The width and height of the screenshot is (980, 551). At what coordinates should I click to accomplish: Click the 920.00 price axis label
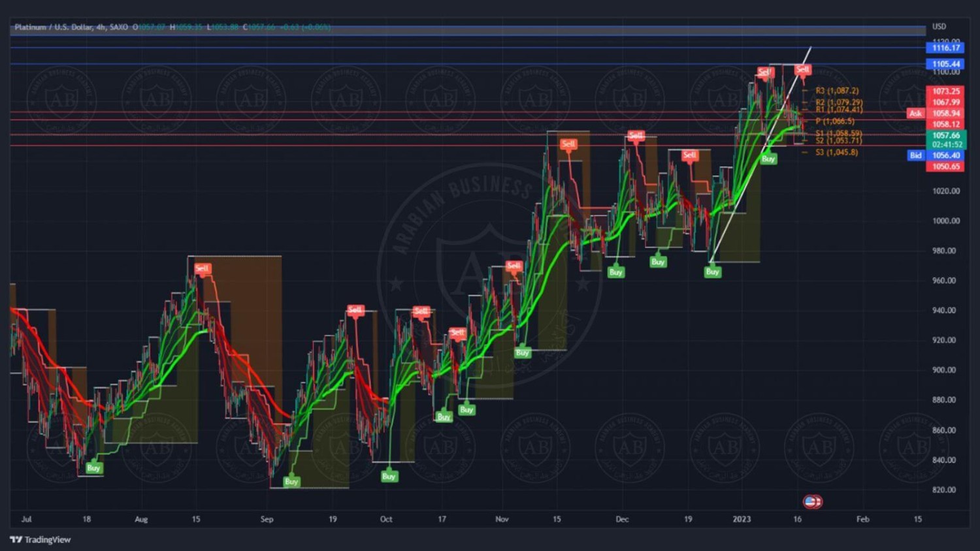tap(944, 340)
